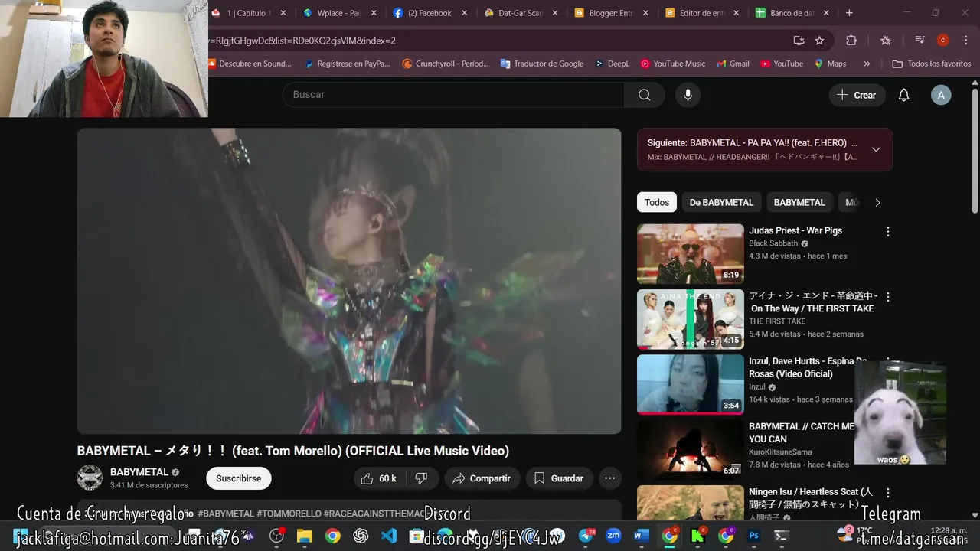Screen dimensions: 980x551
Task: Open options menu for Ningen Isu / Heartless Scat
Action: (888, 493)
